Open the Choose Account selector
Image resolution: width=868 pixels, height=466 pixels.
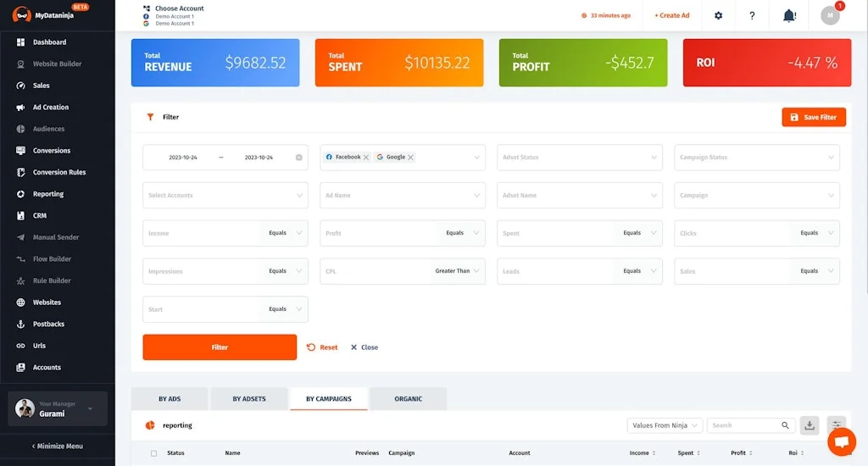(x=173, y=15)
